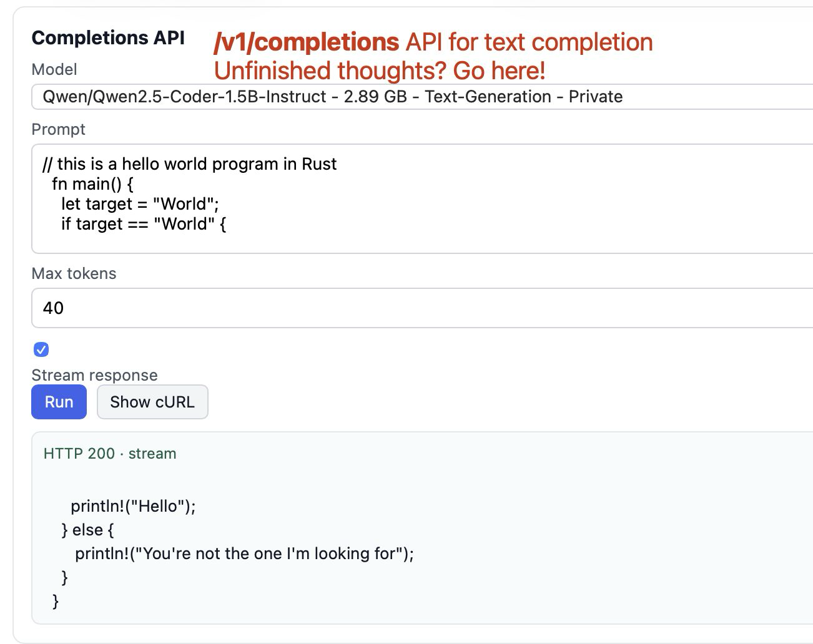The height and width of the screenshot is (644, 813).
Task: Click the Completions API heading
Action: coord(108,37)
